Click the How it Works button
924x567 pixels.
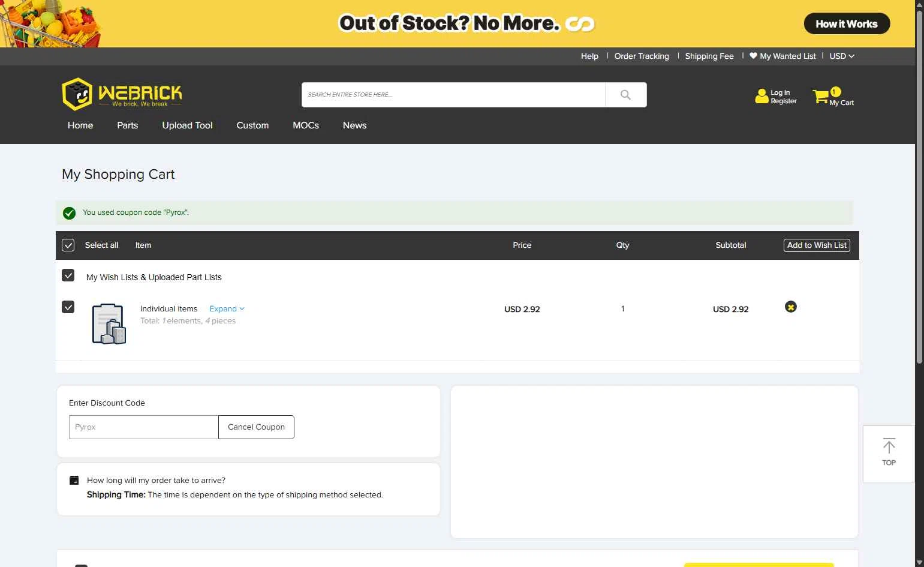pyautogui.click(x=847, y=24)
